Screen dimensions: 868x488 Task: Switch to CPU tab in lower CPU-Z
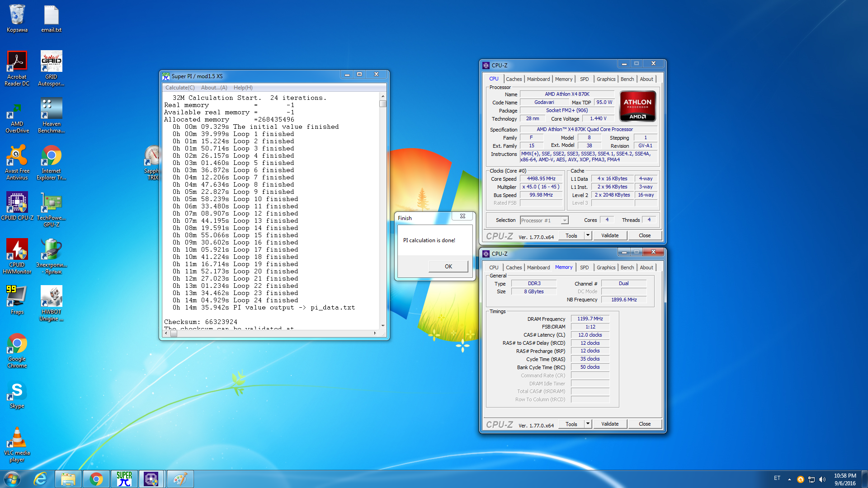tap(494, 267)
